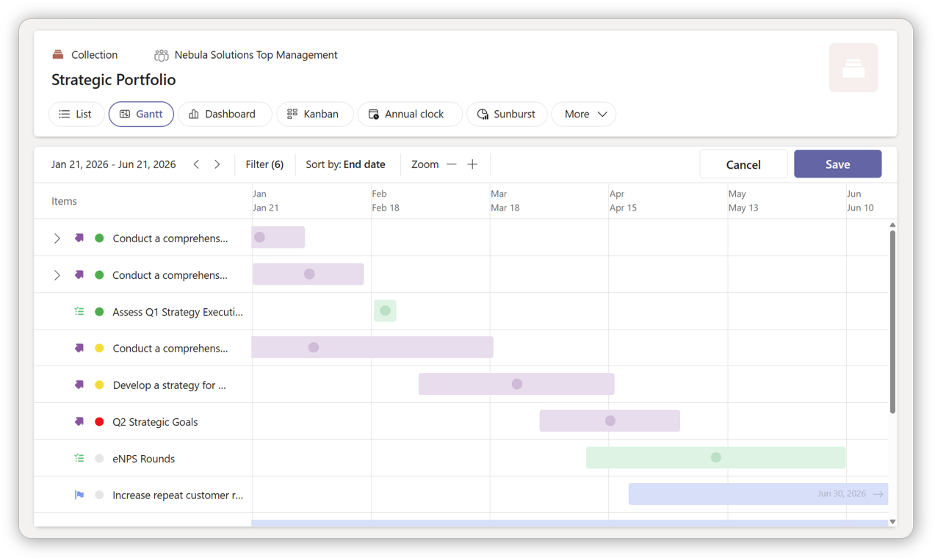Open the Sort by End date selector
The height and width of the screenshot is (560, 935).
345,164
